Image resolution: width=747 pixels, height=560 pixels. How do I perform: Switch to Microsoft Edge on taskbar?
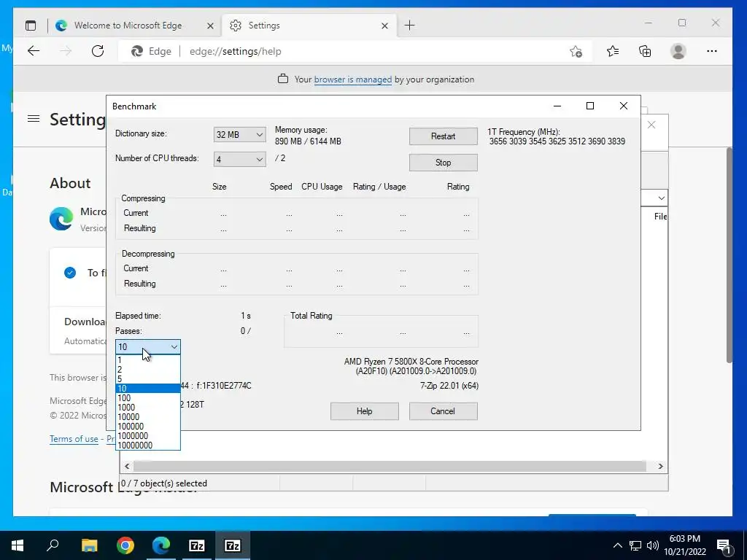pyautogui.click(x=161, y=545)
